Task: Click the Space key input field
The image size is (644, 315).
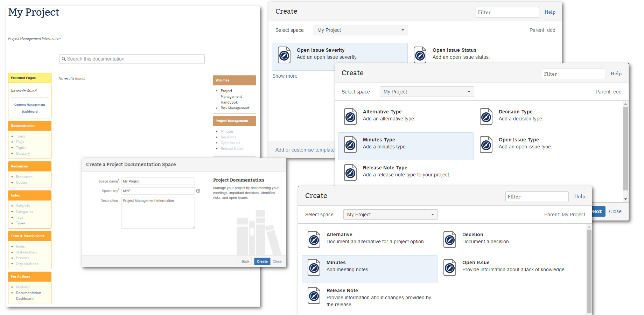Action: click(158, 191)
